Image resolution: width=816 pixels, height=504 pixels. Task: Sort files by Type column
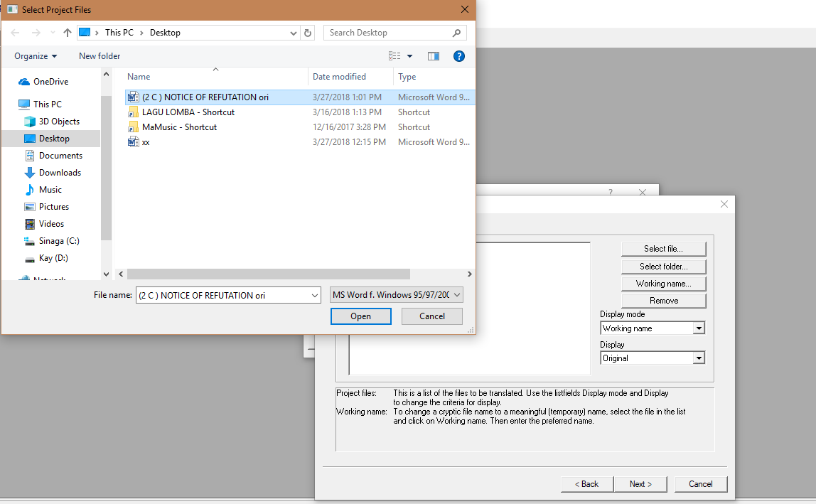click(x=407, y=77)
